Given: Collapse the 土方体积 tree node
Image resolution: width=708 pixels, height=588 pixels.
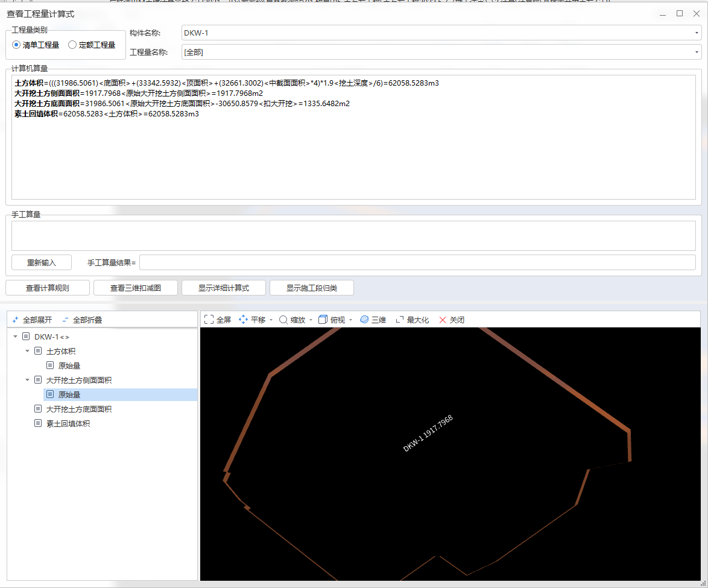Looking at the screenshot, I should (28, 351).
